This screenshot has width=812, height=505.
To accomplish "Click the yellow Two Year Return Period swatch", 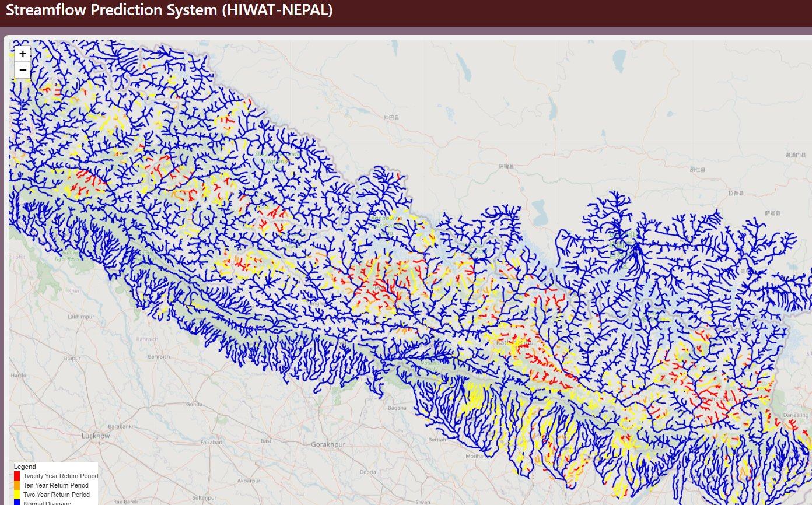I will 17,495.
